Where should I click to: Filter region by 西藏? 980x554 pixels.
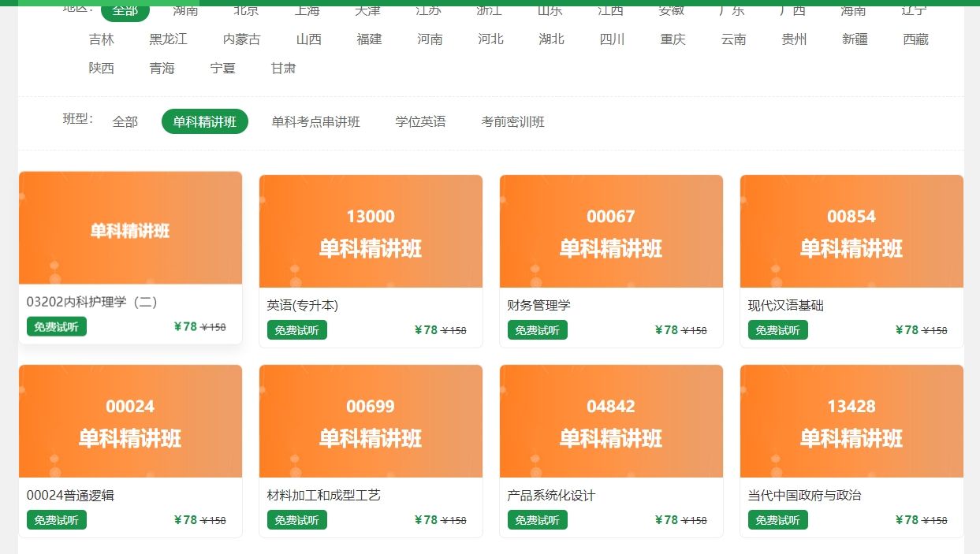(x=915, y=39)
